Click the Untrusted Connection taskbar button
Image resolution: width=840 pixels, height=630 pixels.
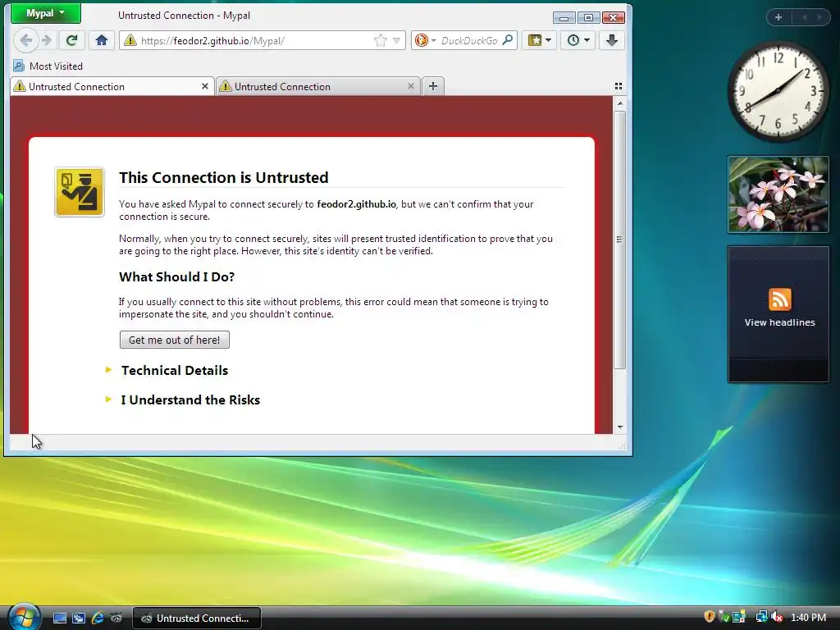pyautogui.click(x=197, y=619)
